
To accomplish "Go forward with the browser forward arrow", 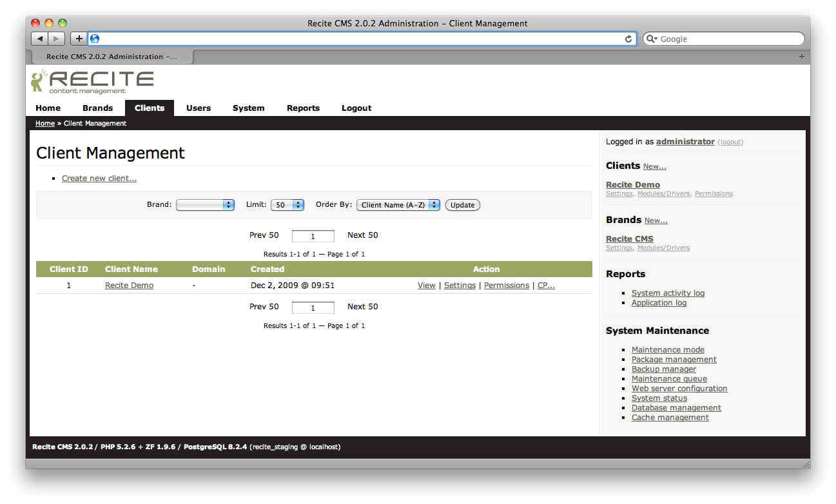I will (x=57, y=39).
